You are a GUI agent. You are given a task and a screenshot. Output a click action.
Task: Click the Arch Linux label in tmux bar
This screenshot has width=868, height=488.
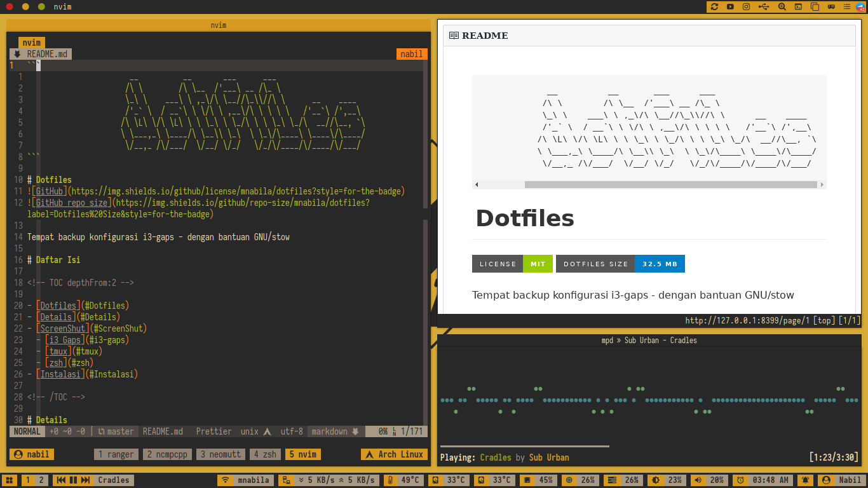(x=394, y=454)
